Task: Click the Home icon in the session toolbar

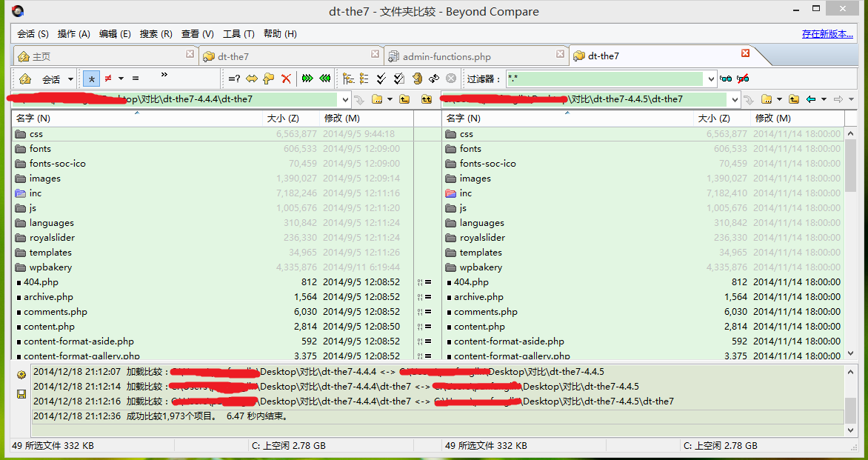Action: coord(25,79)
